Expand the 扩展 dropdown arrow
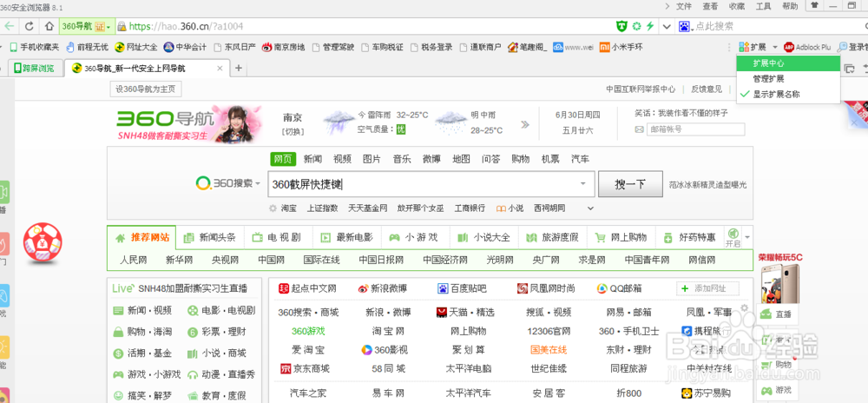 click(775, 47)
